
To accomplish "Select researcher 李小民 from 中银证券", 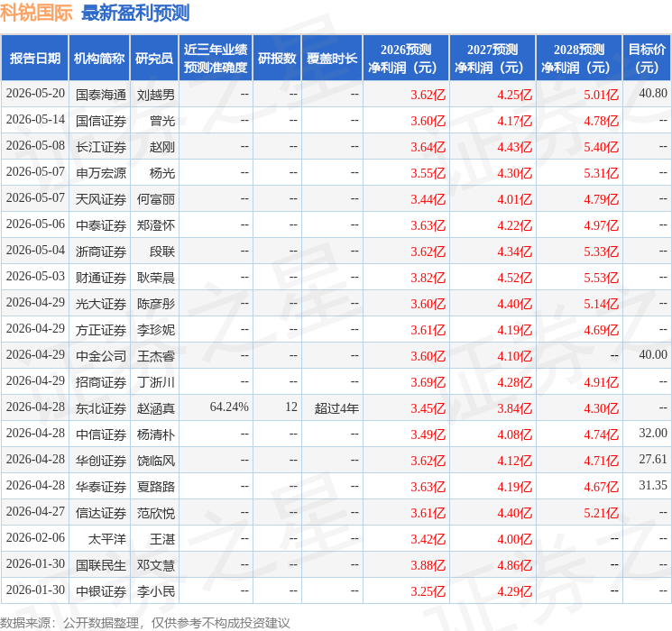I will click(x=155, y=591).
